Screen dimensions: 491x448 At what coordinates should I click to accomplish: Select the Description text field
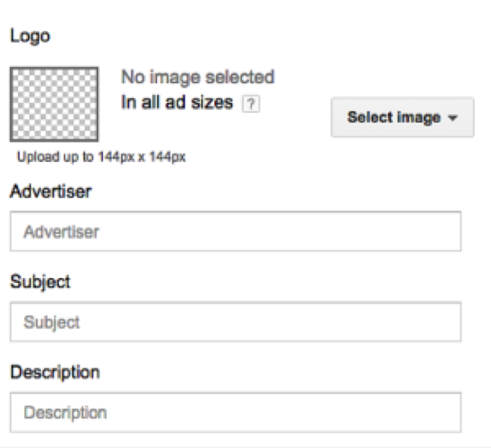pos(235,412)
